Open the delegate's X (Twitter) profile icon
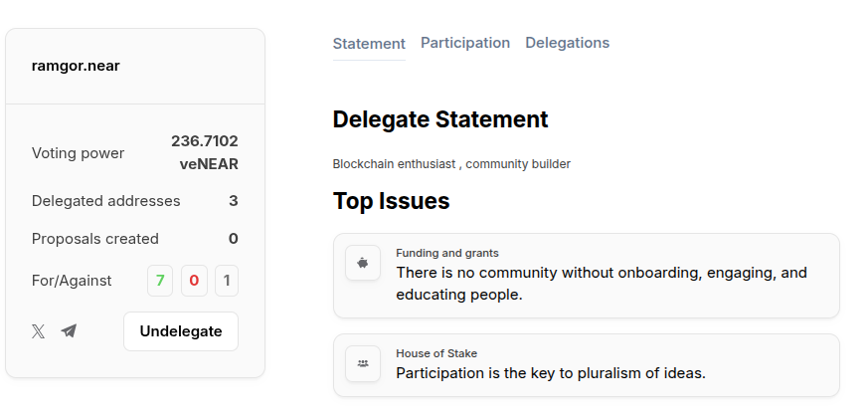 coord(38,331)
